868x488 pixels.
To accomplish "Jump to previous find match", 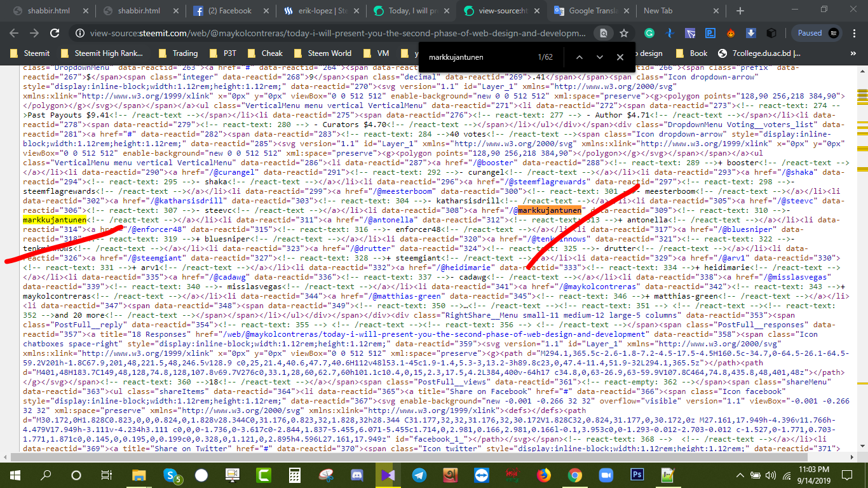I will [x=579, y=57].
